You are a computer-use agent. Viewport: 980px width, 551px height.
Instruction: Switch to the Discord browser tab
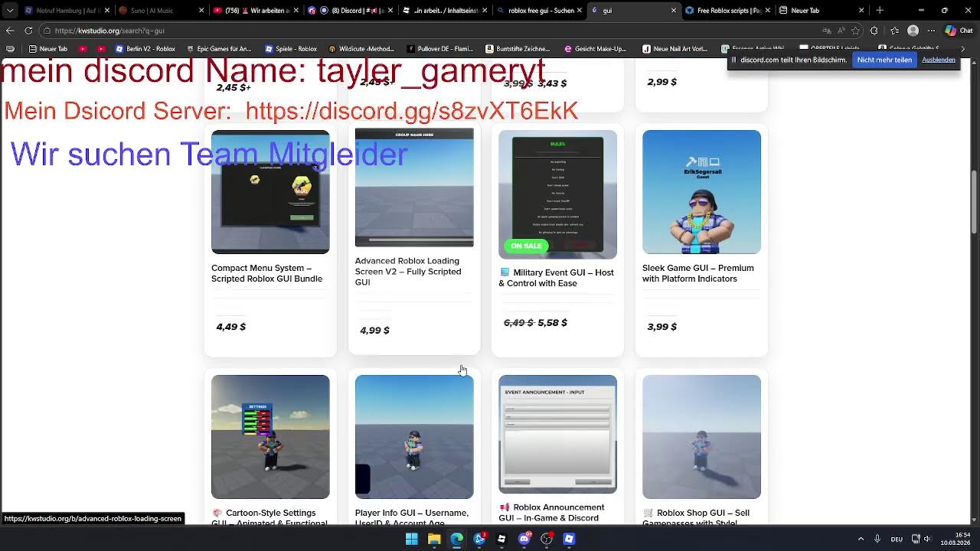(x=350, y=11)
